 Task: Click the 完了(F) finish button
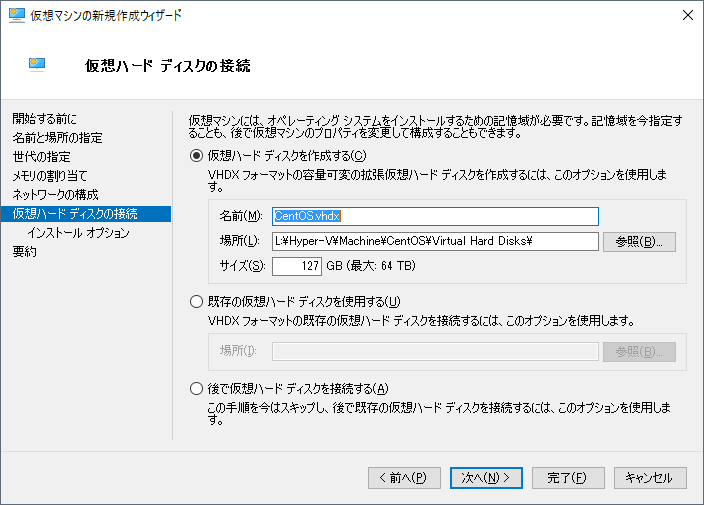(568, 478)
